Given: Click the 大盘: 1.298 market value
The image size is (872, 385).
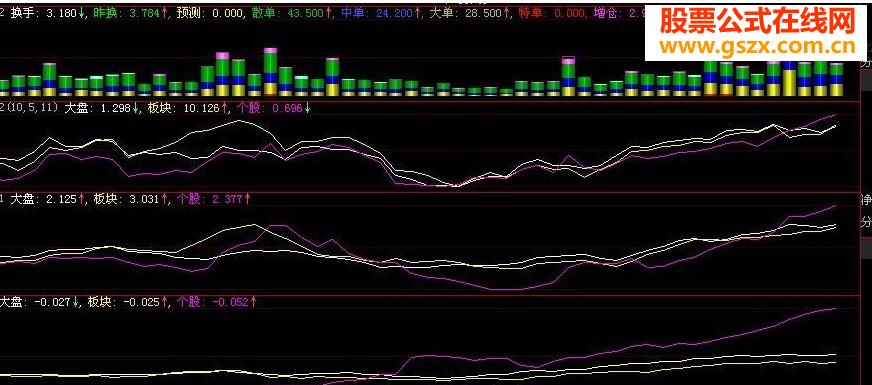Looking at the screenshot, I should [x=102, y=108].
